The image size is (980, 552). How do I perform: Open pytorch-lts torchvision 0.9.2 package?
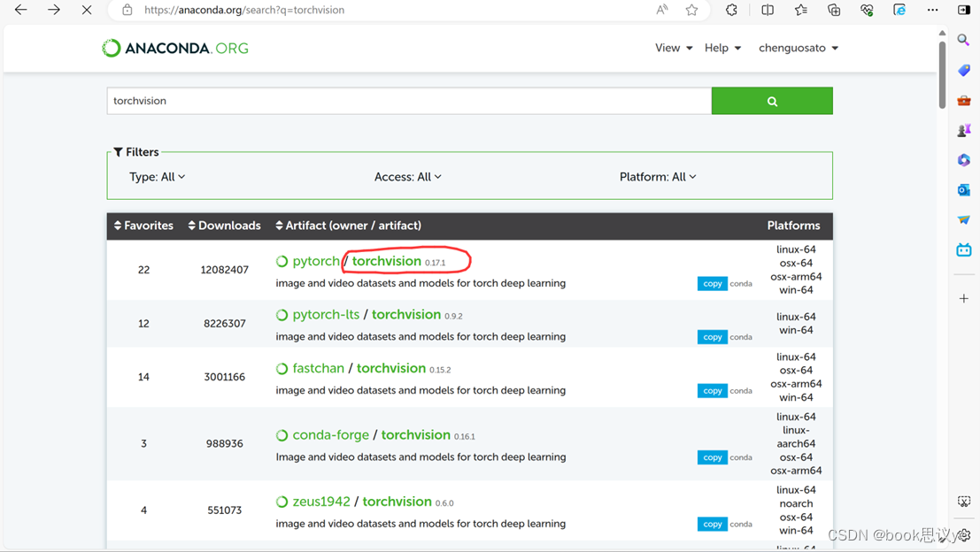(x=406, y=315)
